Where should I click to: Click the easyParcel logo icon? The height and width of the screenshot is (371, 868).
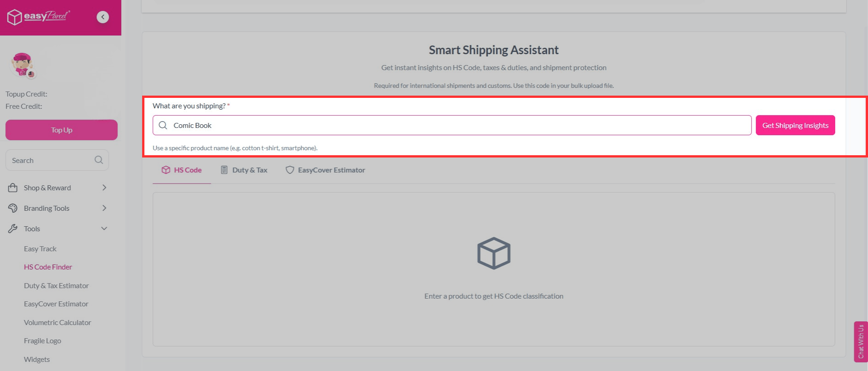point(14,17)
